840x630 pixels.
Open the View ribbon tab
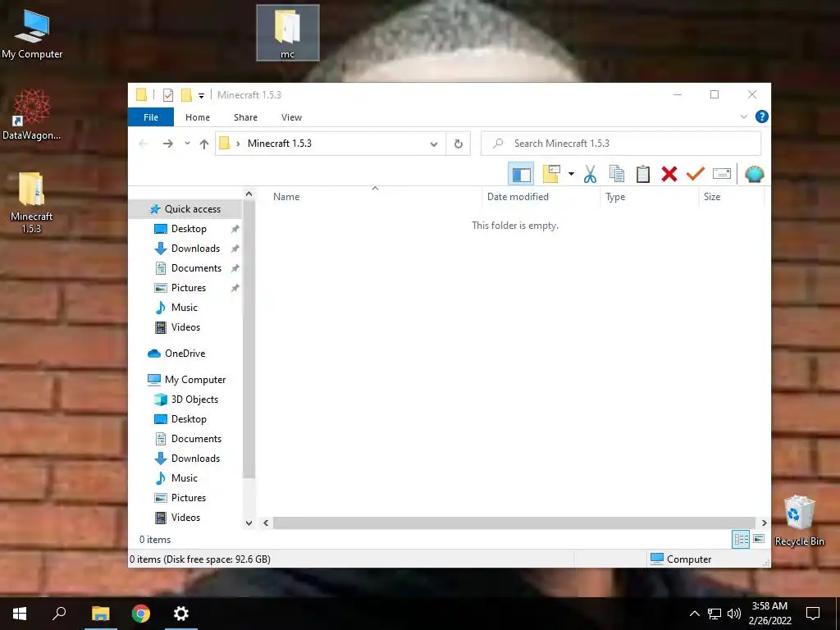(x=291, y=117)
